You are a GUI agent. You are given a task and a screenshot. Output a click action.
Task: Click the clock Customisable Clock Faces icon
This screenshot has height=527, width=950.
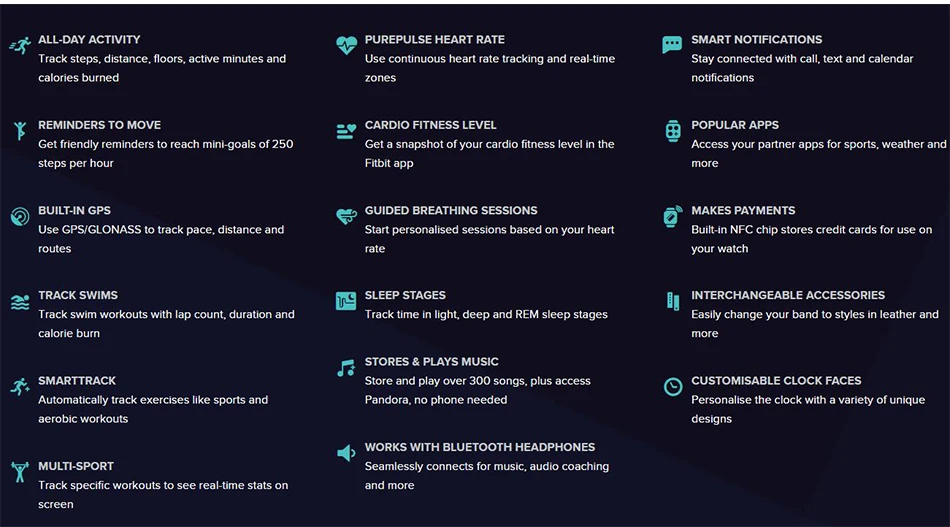pyautogui.click(x=673, y=386)
